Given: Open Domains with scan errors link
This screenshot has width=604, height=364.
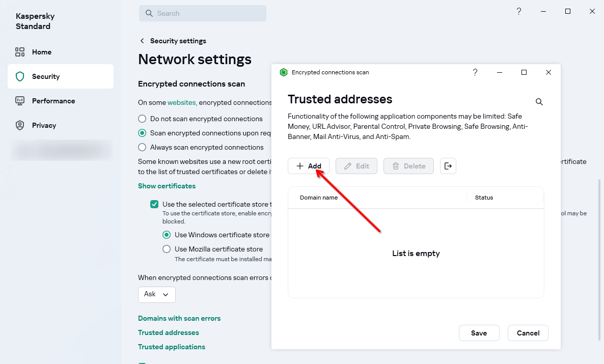Looking at the screenshot, I should pos(179,318).
